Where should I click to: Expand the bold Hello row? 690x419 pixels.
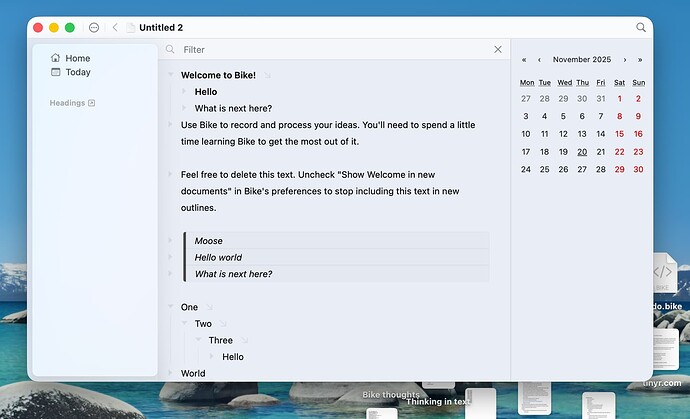coord(185,92)
